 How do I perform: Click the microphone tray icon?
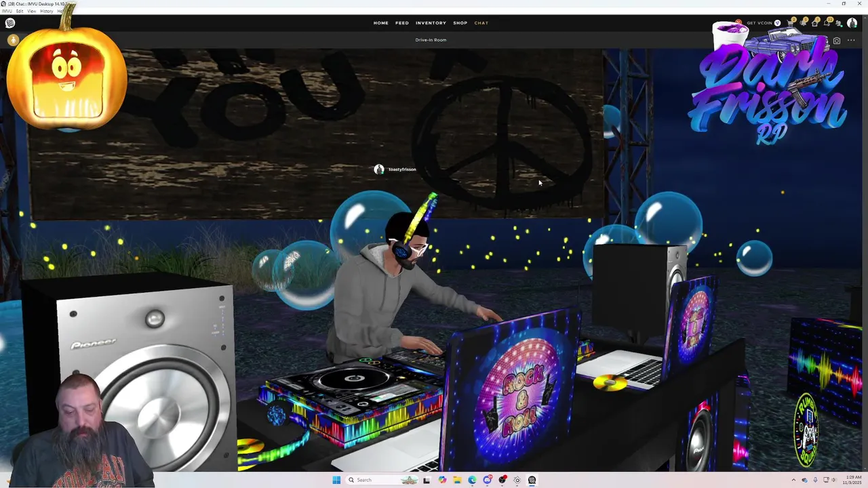(815, 480)
